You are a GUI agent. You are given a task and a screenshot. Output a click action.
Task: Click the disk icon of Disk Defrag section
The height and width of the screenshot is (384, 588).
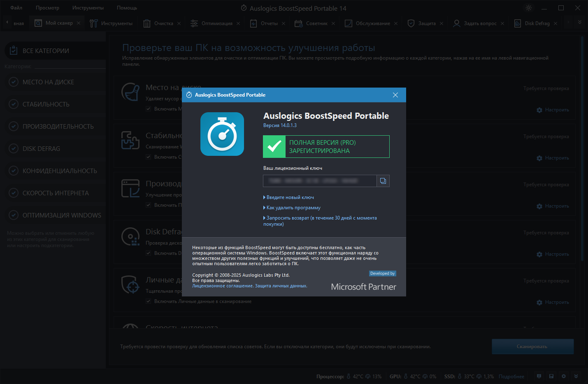tap(131, 236)
